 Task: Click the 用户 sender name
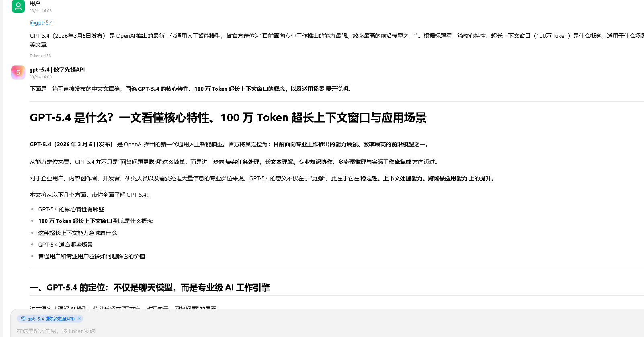coord(35,3)
